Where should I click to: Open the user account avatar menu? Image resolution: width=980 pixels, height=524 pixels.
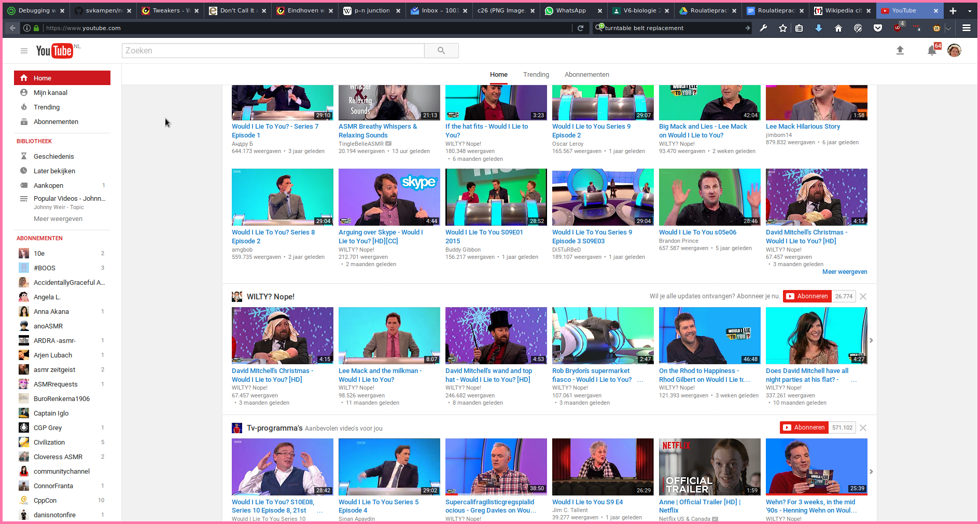pos(954,50)
